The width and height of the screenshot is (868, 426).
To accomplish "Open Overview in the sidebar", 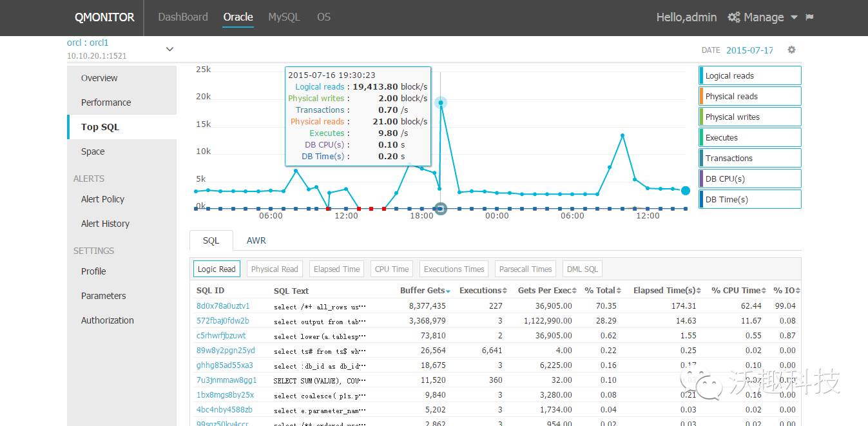I will 122,78.
